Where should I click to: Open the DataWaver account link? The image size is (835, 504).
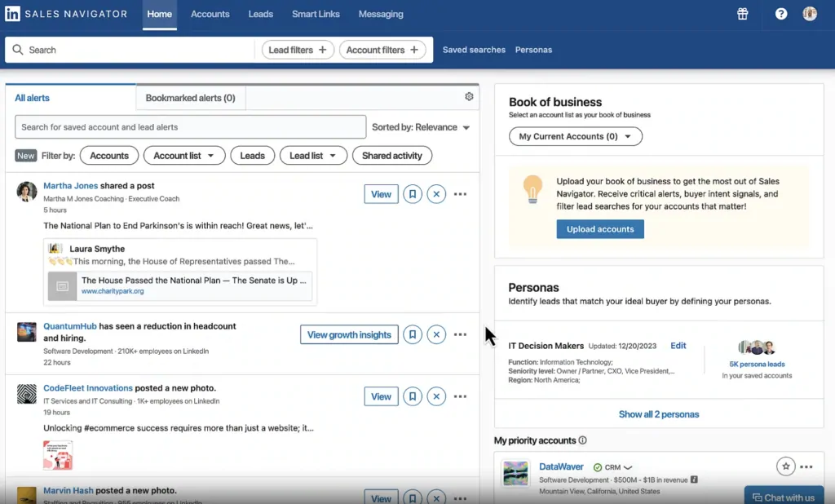(x=561, y=466)
